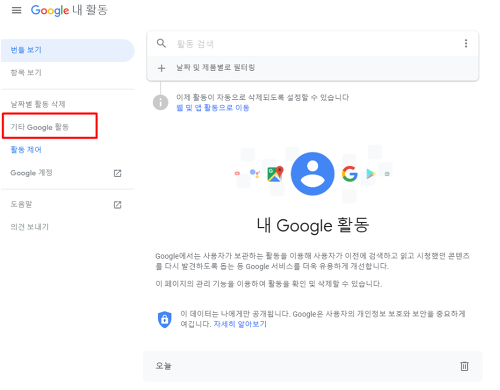Click the Google Play icon in illustration
The width and height of the screenshot is (500, 390).
click(x=371, y=174)
